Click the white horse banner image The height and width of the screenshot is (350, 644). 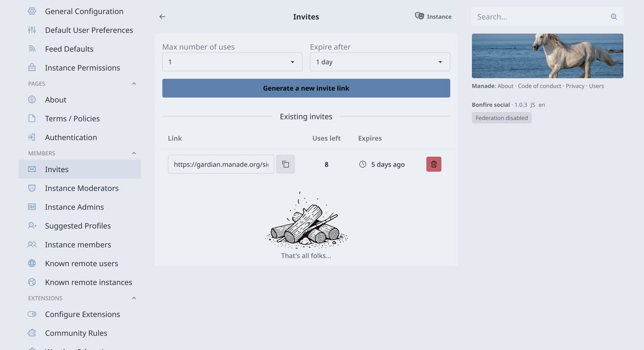pyautogui.click(x=547, y=56)
